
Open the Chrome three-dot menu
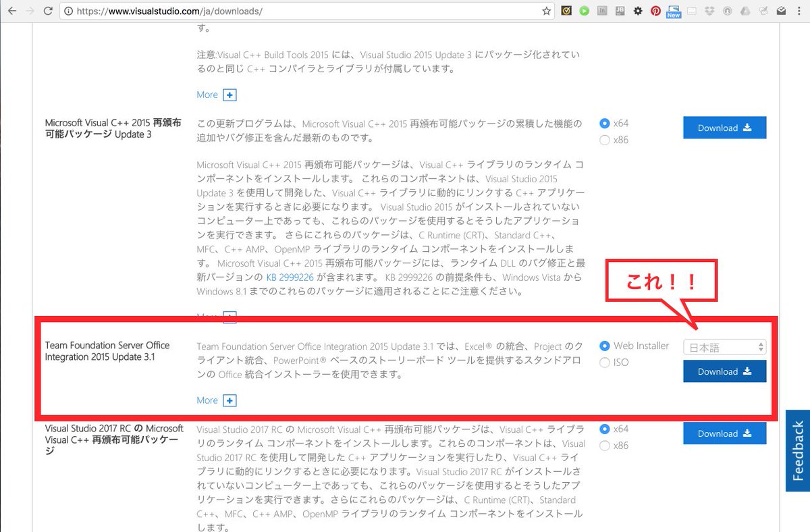click(799, 11)
